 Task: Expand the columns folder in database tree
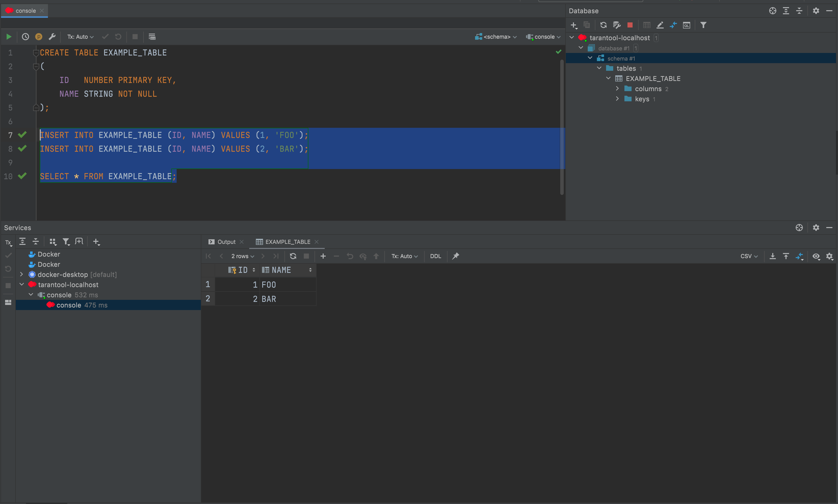(617, 89)
